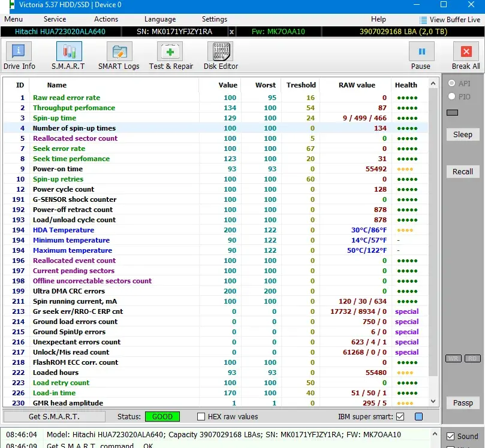Click the Get S.M.A.R.T. button

(54, 416)
